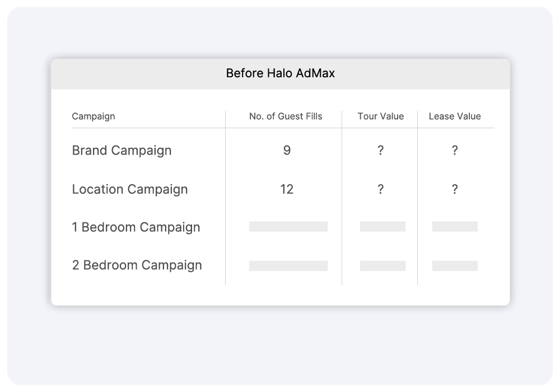Click the "Location Campaign" row label
The height and width of the screenshot is (392, 560).
pyautogui.click(x=129, y=189)
